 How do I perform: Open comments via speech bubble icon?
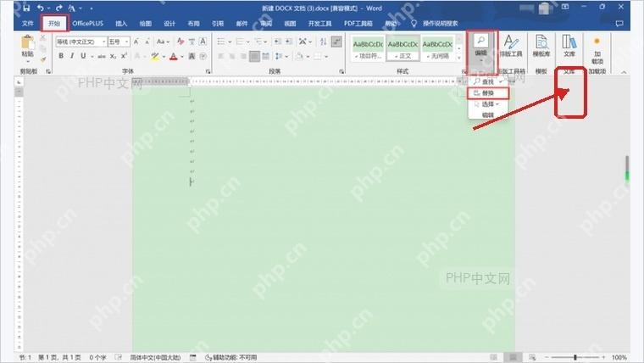point(619,24)
